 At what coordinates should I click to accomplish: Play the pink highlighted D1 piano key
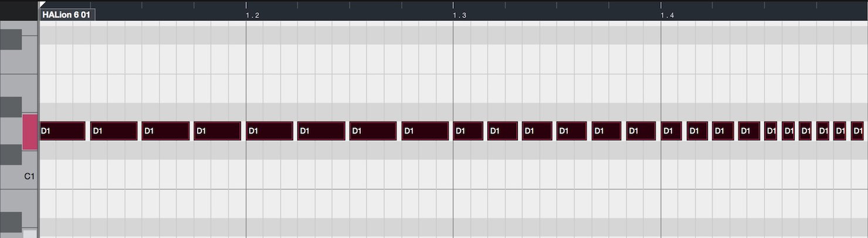(30, 132)
